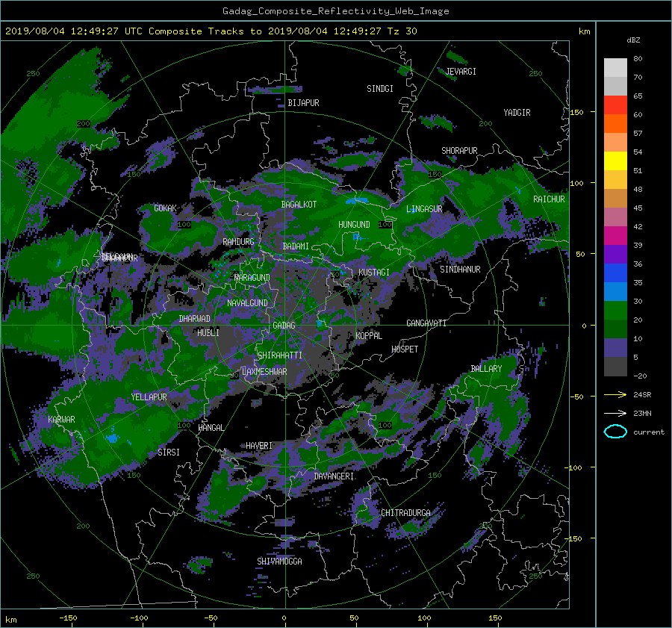Click the HANGAL city label
Screen dimensions: 672x628
[x=211, y=428]
